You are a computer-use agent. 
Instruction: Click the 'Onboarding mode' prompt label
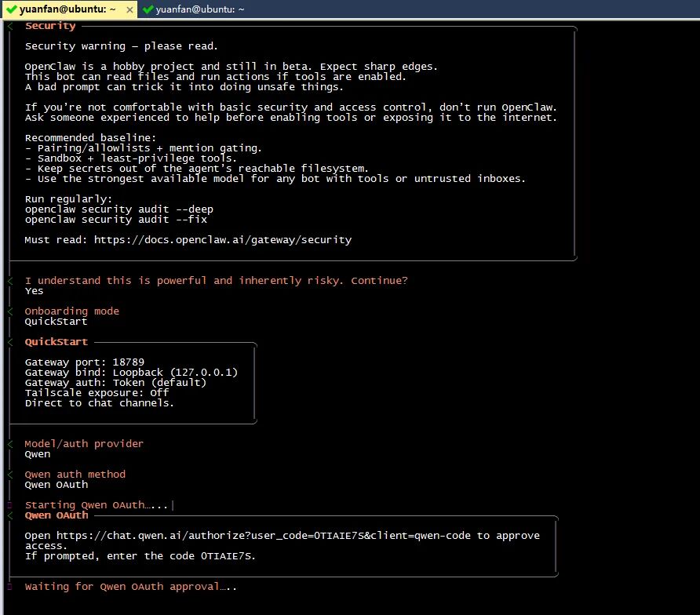[x=72, y=311]
